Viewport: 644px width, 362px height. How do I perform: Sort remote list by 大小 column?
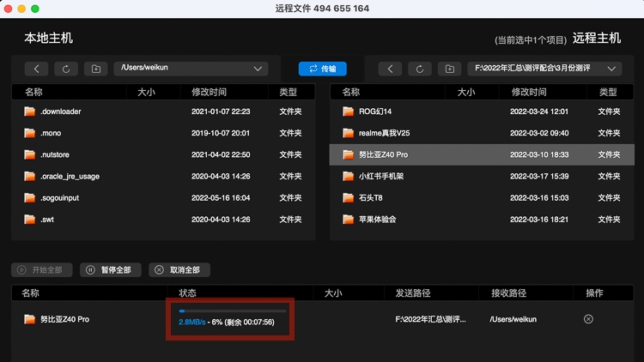pos(466,92)
